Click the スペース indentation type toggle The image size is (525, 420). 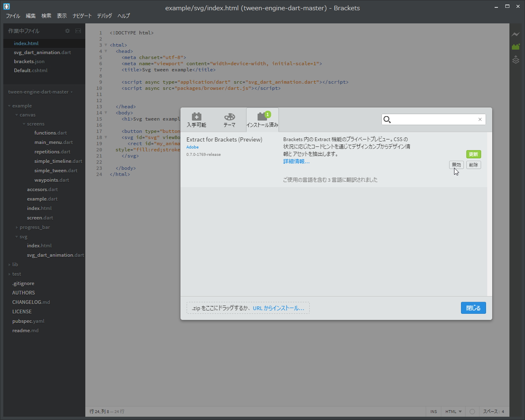click(491, 411)
